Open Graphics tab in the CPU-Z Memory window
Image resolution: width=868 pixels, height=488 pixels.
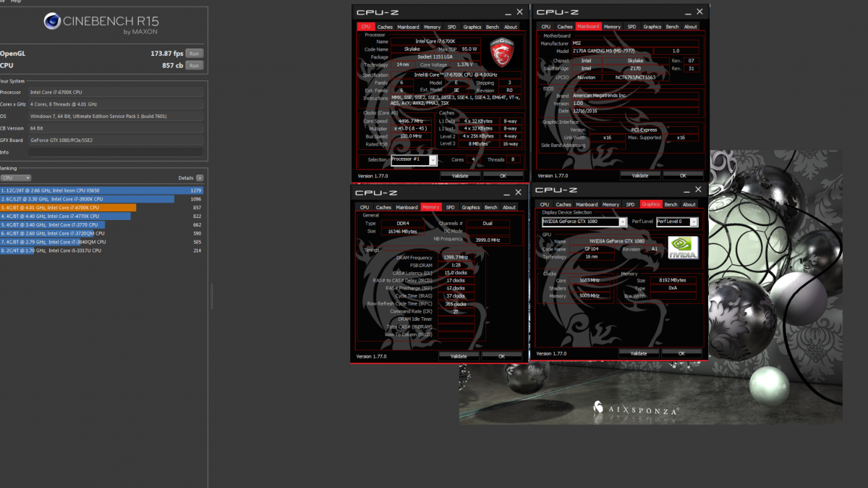click(471, 208)
